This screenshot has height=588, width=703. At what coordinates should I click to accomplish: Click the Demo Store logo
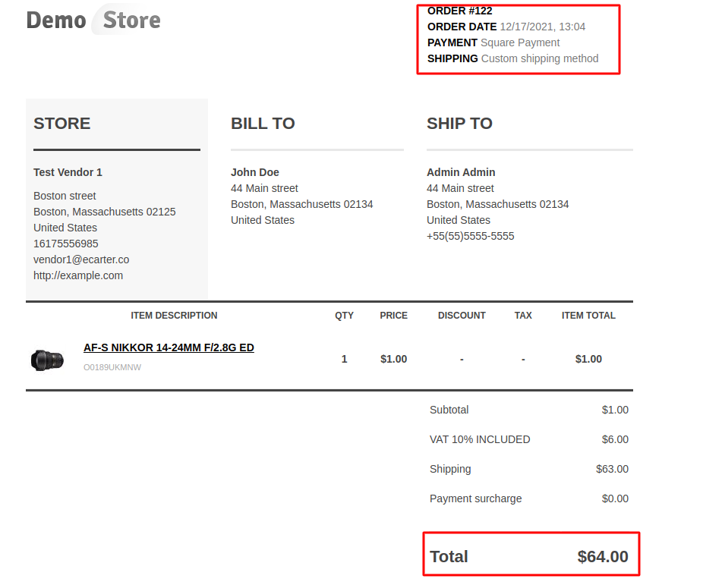click(93, 20)
